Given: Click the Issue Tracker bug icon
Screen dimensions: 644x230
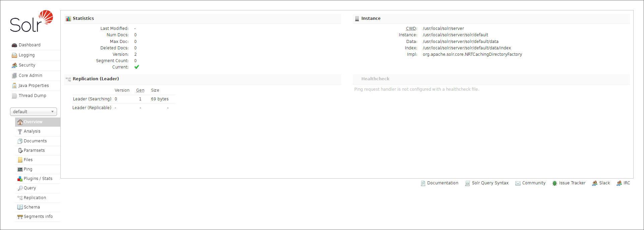Looking at the screenshot, I should click(x=555, y=183).
